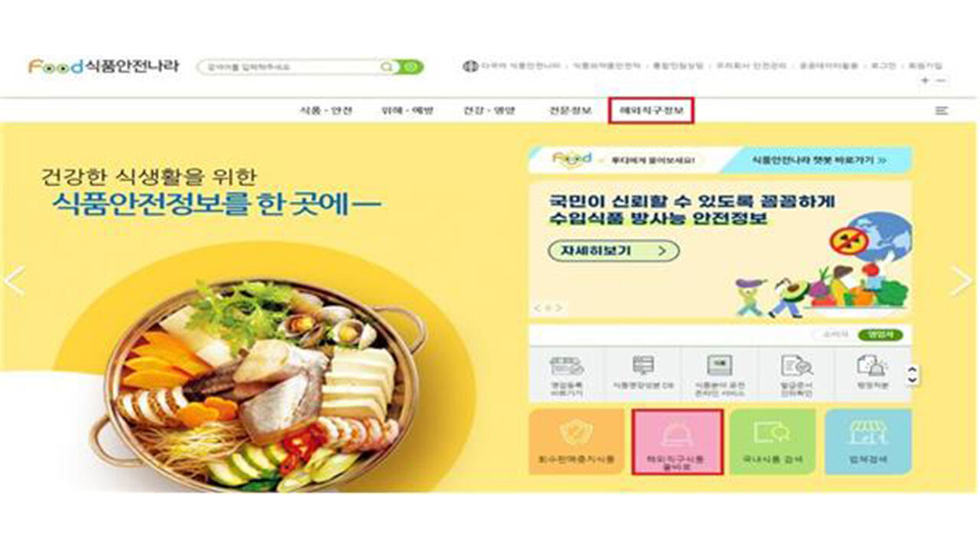The image size is (980, 551).
Task: Click the up-down stepper beside shortcut icons
Action: point(912,375)
